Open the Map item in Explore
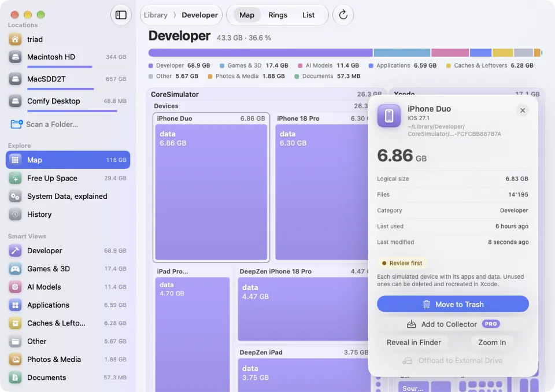555x392 pixels. (x=68, y=160)
